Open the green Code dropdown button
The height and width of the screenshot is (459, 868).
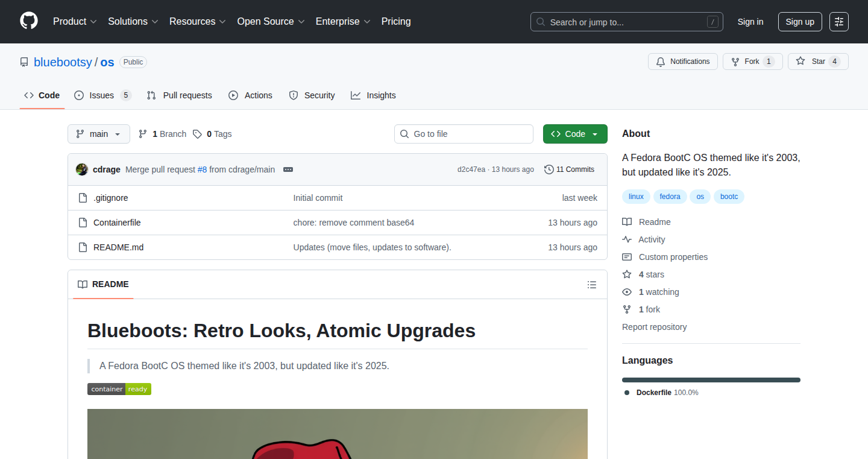pyautogui.click(x=575, y=134)
